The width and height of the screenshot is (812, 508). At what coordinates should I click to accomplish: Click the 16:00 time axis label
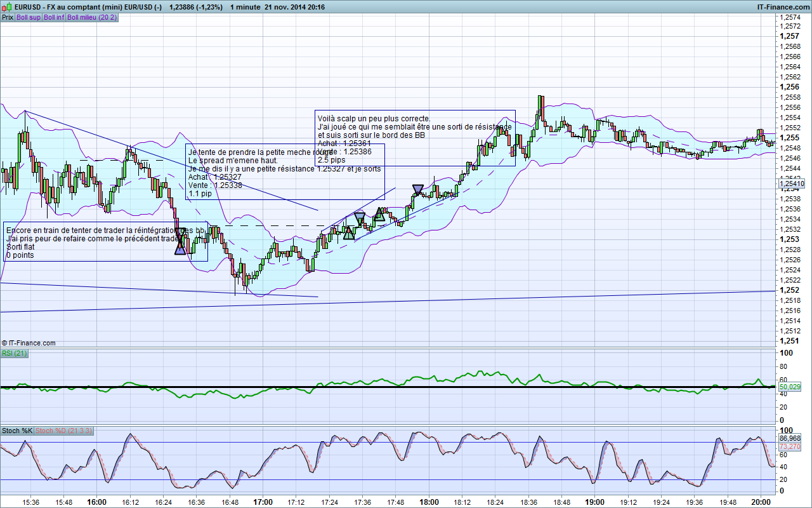pyautogui.click(x=96, y=502)
